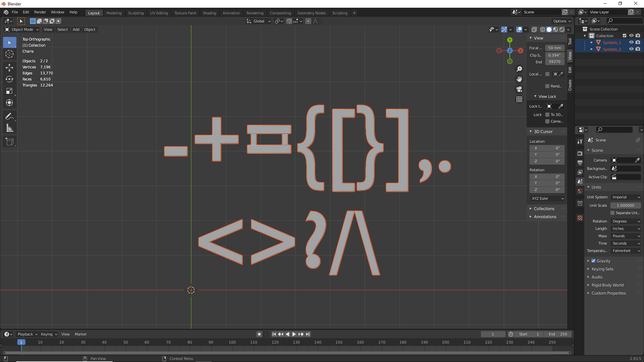
Task: Select the Move tool in toolbar
Action: click(x=10, y=66)
